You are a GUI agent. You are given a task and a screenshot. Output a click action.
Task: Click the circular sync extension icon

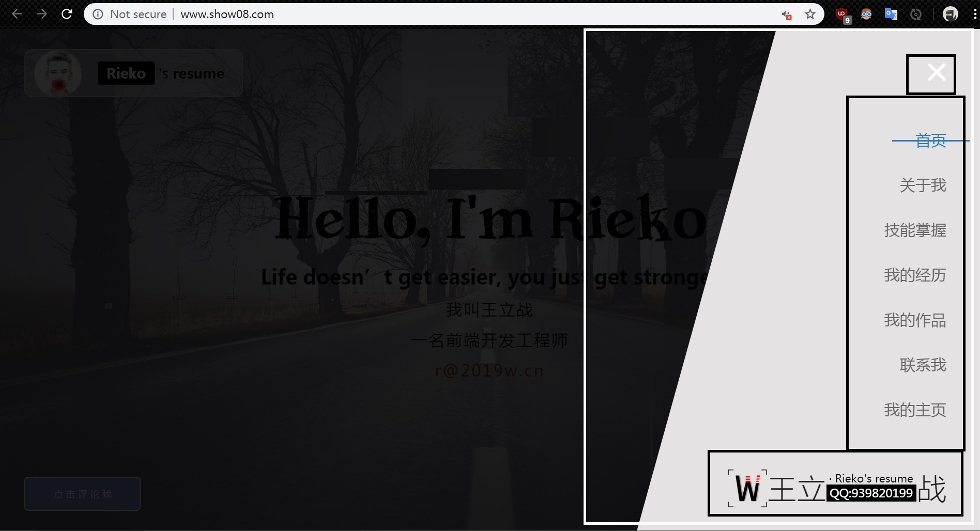point(916,14)
